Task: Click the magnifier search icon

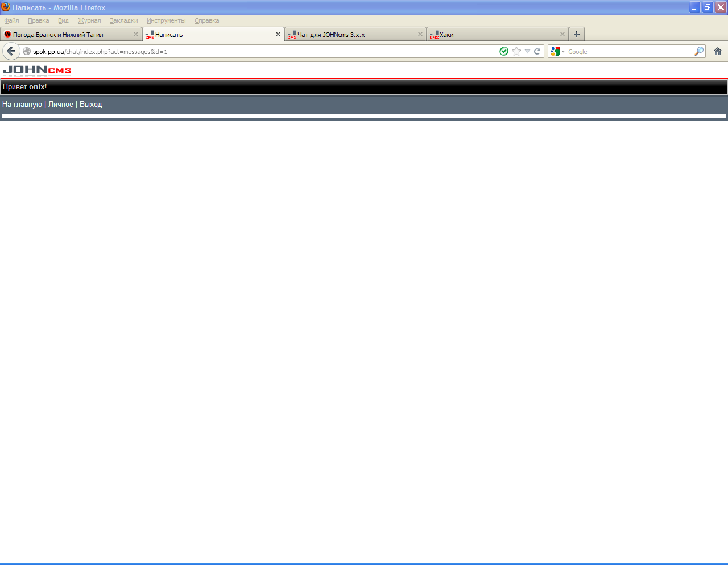Action: [x=699, y=51]
